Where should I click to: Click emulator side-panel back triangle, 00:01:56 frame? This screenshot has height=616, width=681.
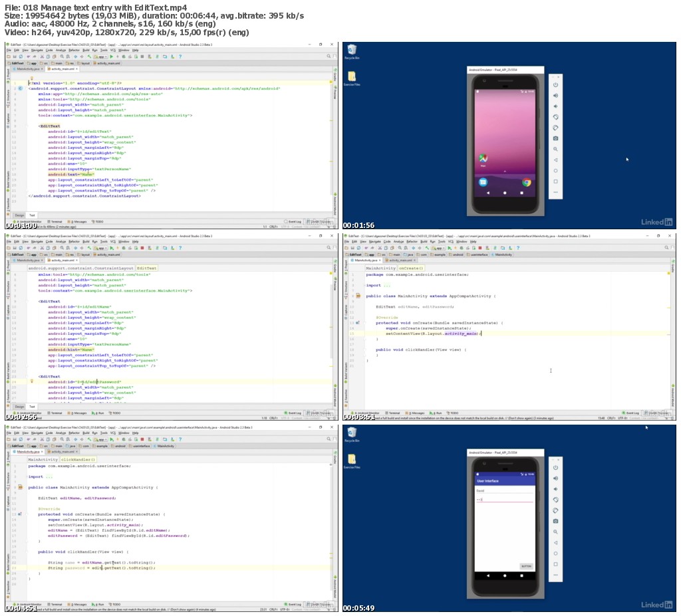click(555, 159)
